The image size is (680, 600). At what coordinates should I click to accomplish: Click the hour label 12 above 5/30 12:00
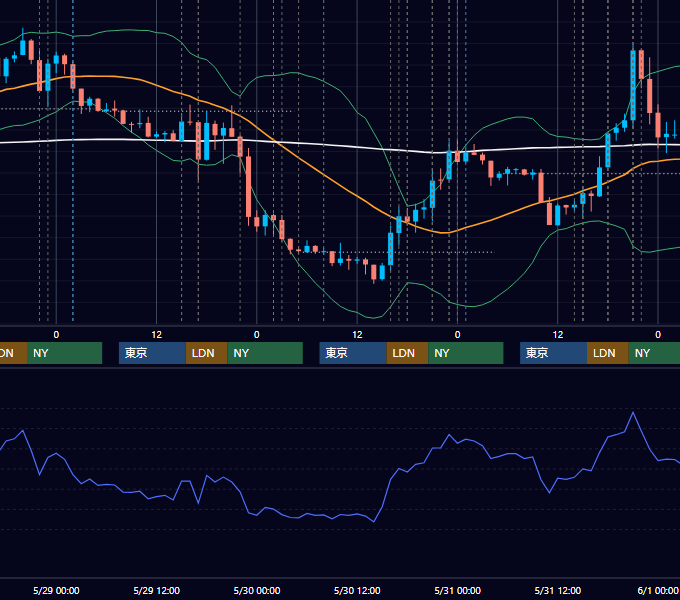[x=357, y=335]
